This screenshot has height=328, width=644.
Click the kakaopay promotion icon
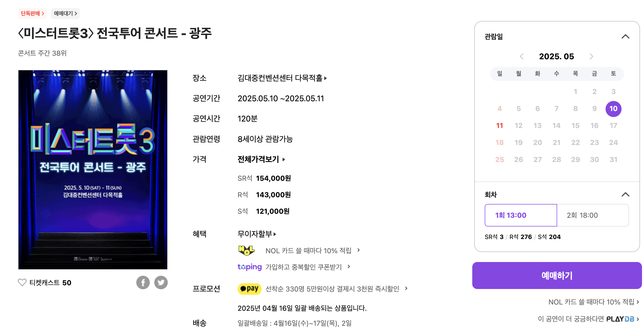tap(249, 289)
